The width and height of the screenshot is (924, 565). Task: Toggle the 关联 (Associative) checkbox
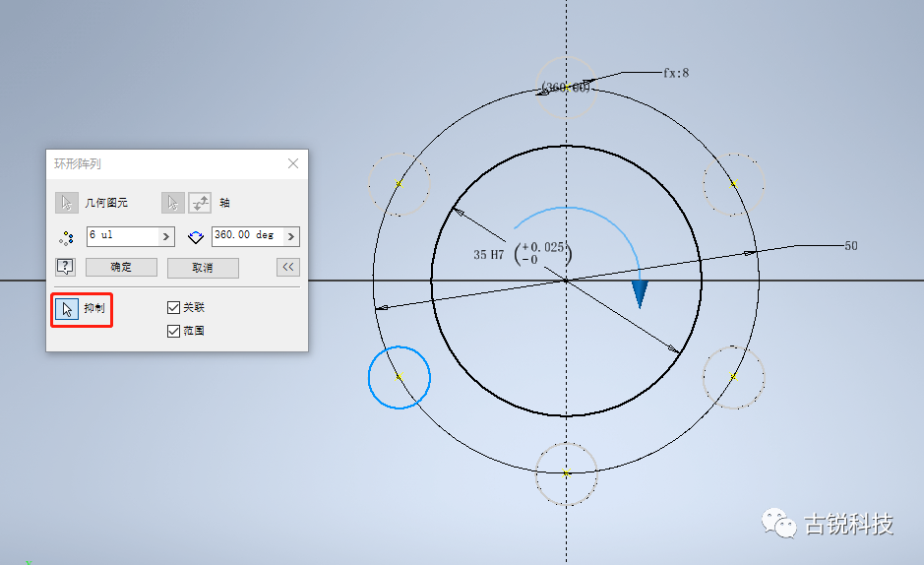tap(173, 307)
